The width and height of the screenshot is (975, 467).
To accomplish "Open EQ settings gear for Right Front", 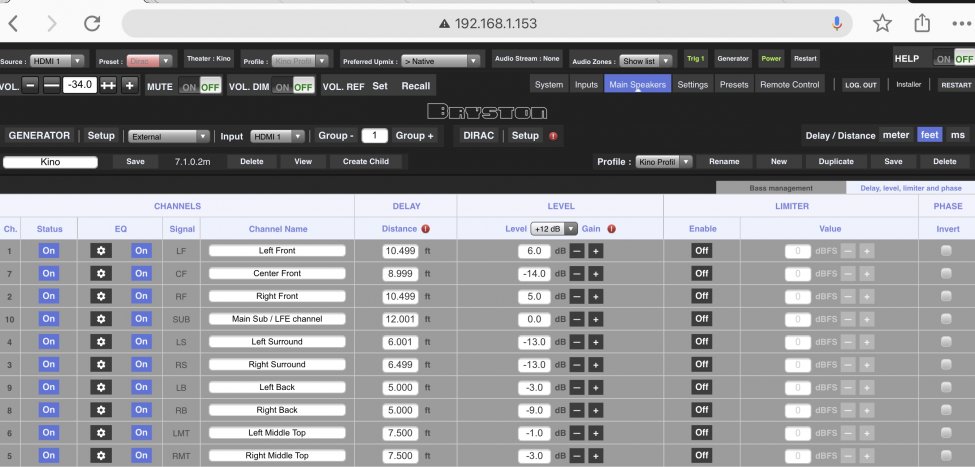I will tap(101, 296).
